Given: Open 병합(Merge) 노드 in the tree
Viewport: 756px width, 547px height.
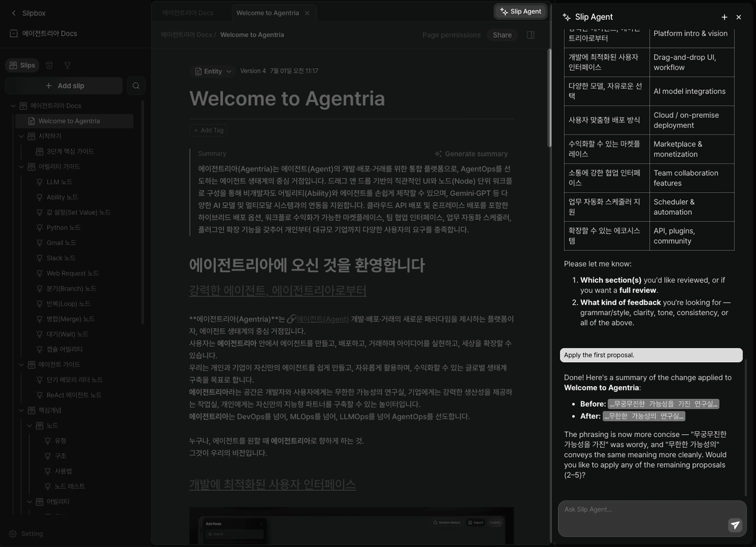Looking at the screenshot, I should [x=70, y=319].
